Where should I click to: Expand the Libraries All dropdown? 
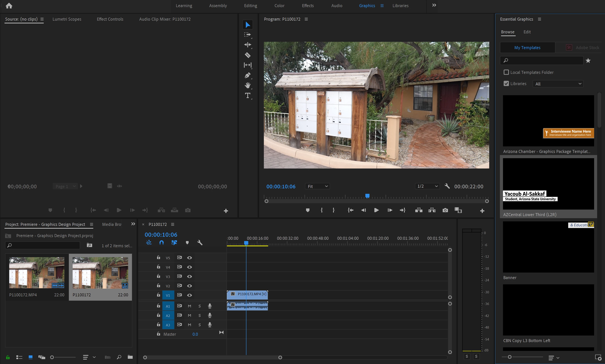tap(558, 84)
